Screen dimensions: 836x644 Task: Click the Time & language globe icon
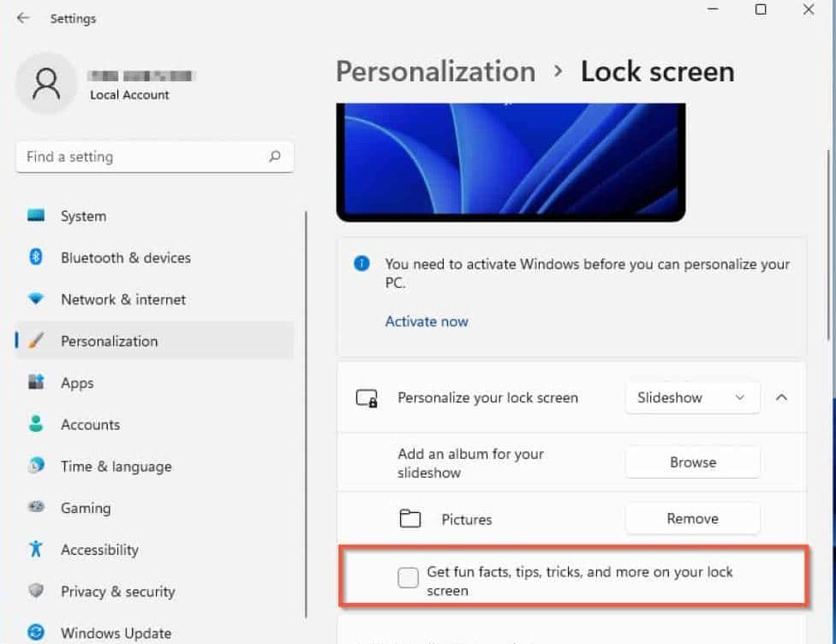36,466
